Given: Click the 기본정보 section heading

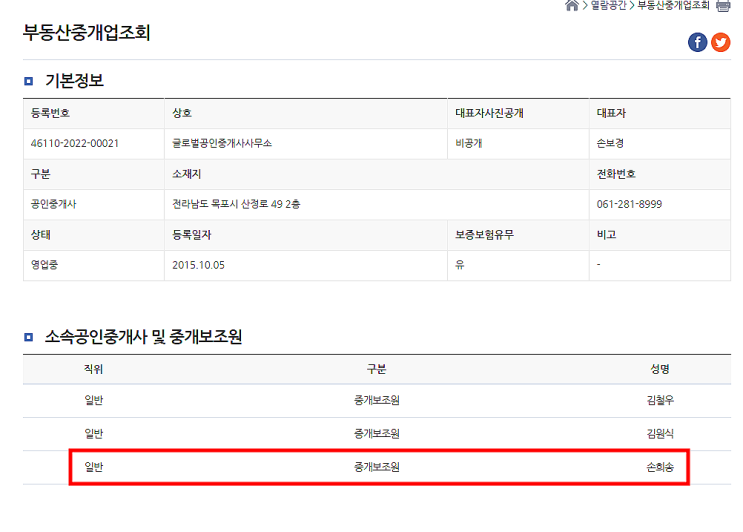Looking at the screenshot, I should (x=74, y=81).
